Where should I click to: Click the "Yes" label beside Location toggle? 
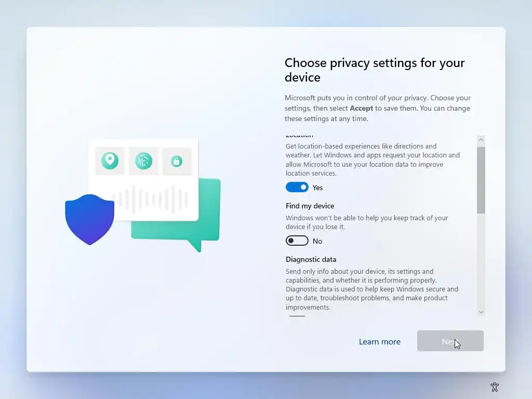tap(317, 188)
